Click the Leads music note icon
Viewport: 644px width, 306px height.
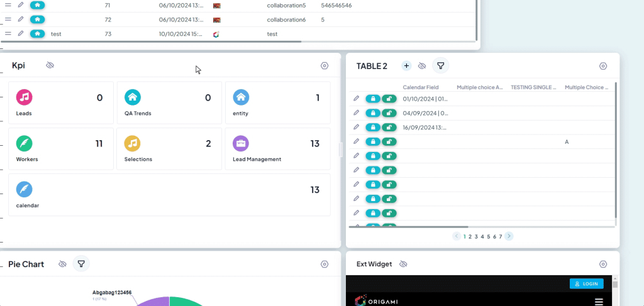tap(25, 97)
